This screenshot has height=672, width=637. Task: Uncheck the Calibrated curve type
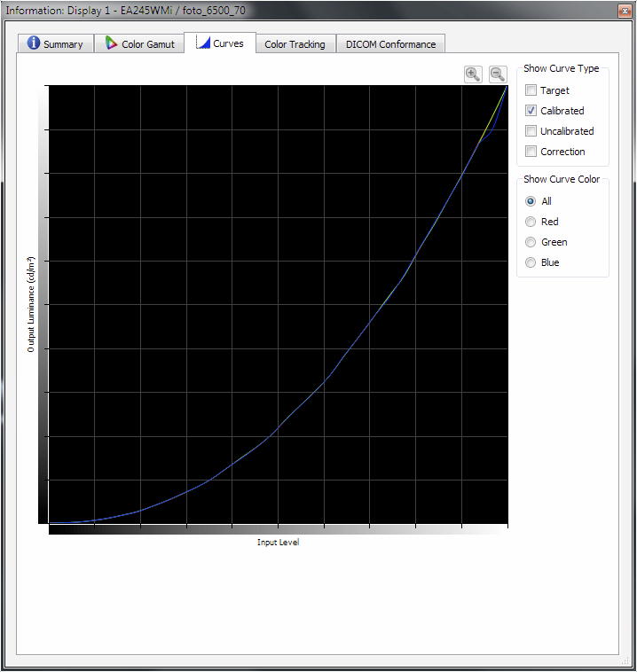[531, 111]
